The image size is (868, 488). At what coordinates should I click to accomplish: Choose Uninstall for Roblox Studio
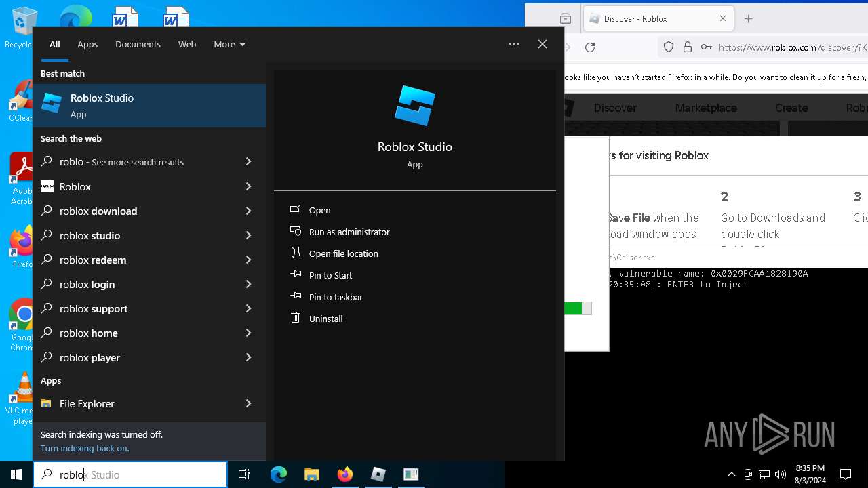click(326, 319)
